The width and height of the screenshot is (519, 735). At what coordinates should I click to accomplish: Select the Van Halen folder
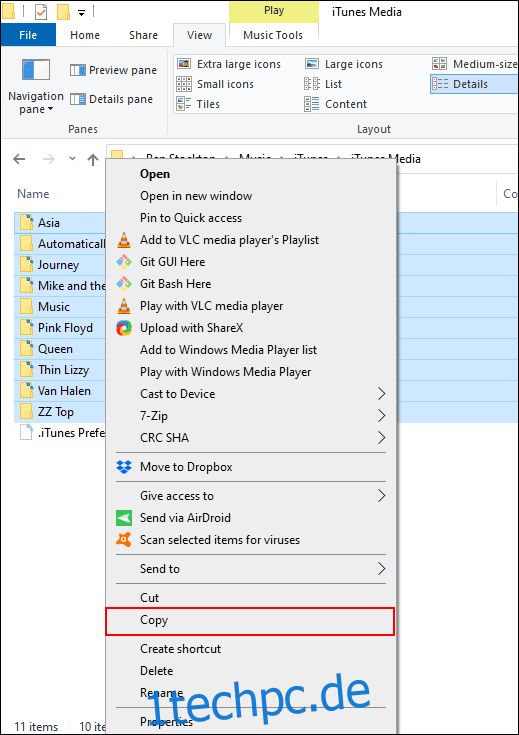pyautogui.click(x=60, y=391)
